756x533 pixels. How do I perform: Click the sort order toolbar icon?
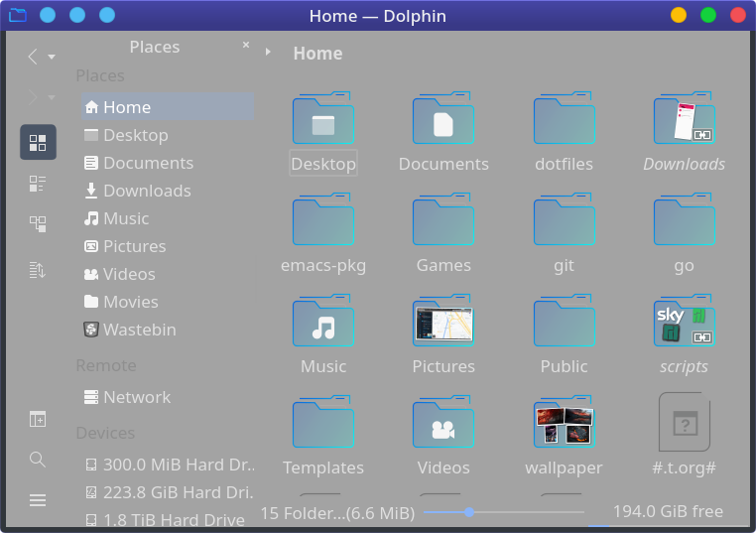click(x=38, y=270)
